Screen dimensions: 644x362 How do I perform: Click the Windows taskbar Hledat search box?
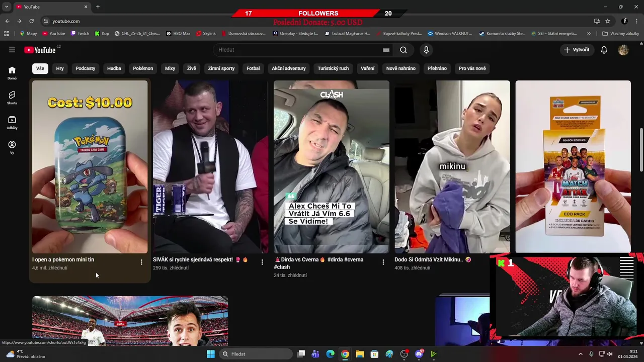255,354
